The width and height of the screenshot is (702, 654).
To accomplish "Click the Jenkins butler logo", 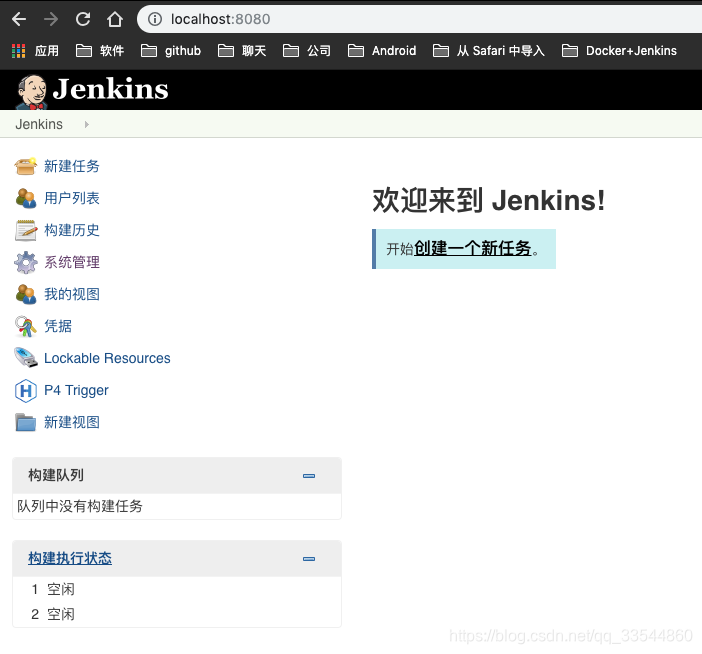I will [x=31, y=91].
